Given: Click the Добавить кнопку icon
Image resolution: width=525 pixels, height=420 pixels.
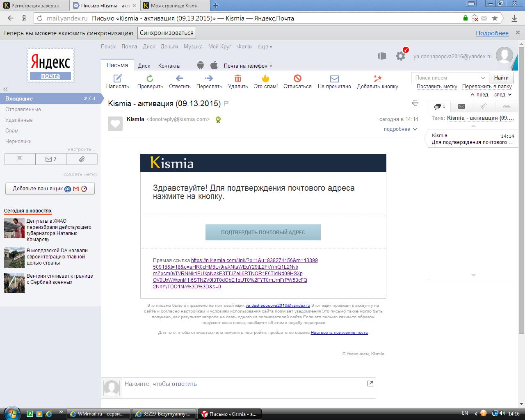Looking at the screenshot, I should (x=377, y=78).
